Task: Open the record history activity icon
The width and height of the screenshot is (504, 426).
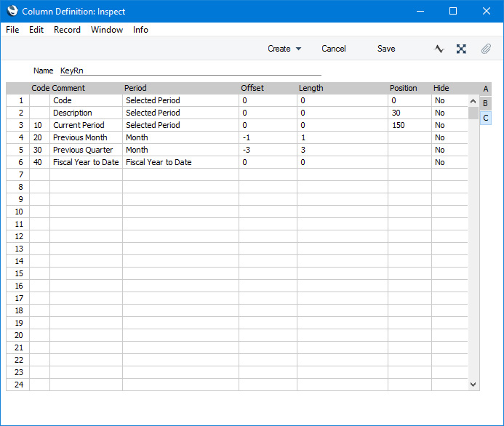Action: 439,49
